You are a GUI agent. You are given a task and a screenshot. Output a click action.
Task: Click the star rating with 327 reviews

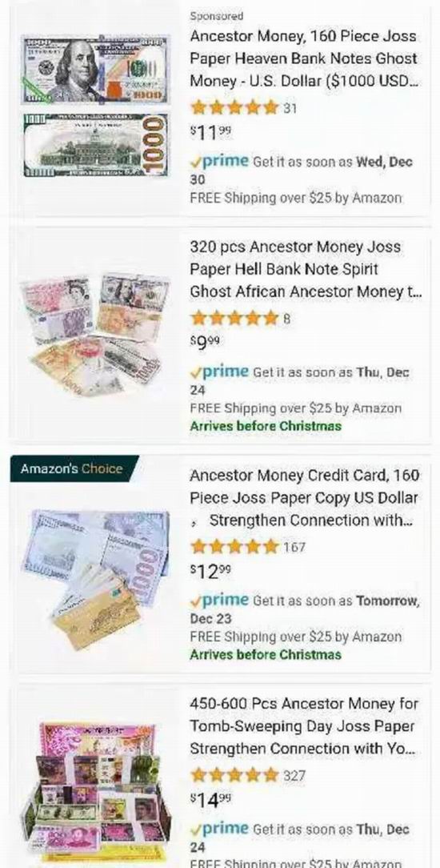click(x=234, y=776)
